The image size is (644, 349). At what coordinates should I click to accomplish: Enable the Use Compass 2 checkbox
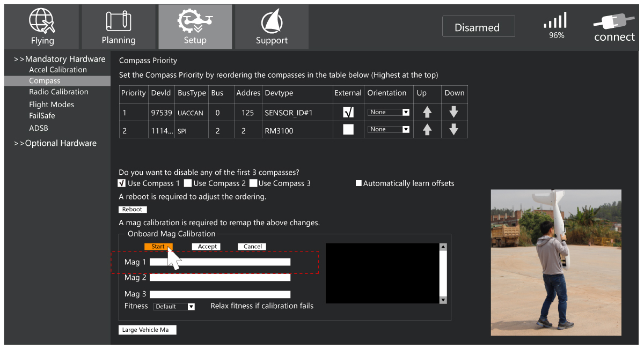[188, 183]
